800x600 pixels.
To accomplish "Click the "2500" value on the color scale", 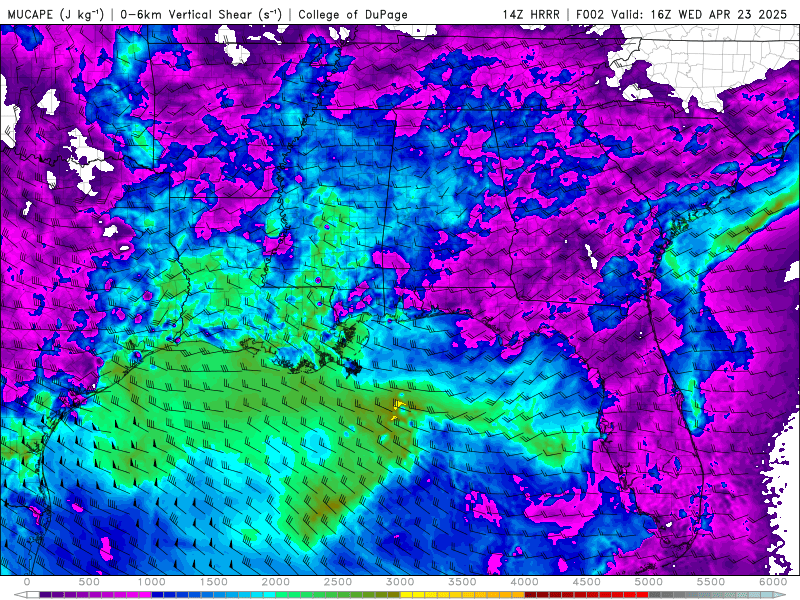I will pos(338,582).
